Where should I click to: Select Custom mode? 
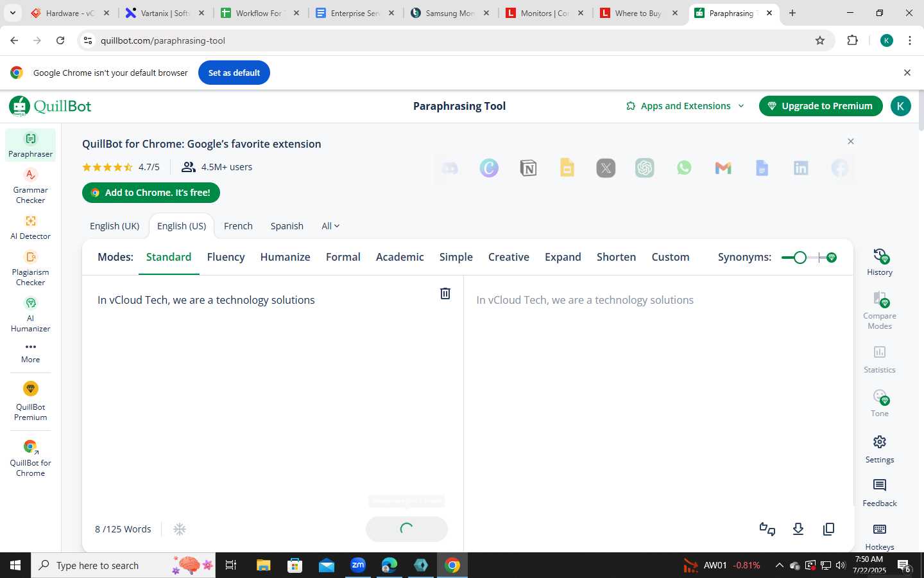(x=671, y=257)
